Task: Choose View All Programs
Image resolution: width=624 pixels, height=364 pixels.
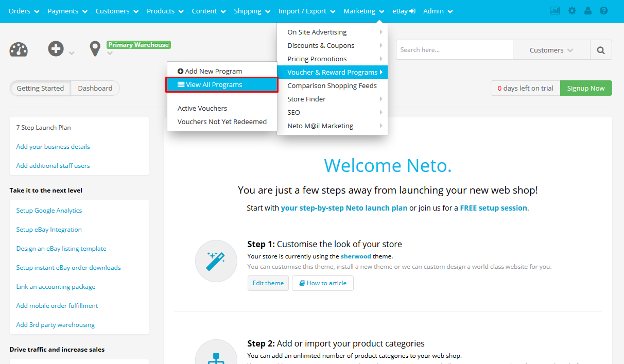Action: pos(222,85)
